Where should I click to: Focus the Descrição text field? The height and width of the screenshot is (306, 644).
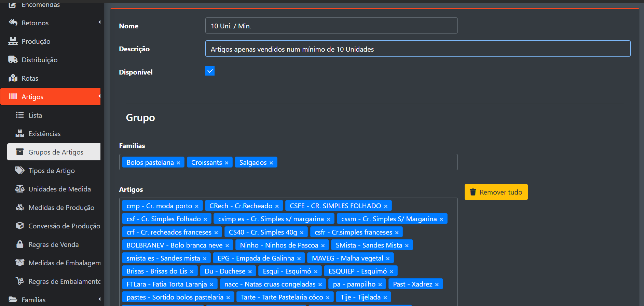click(x=417, y=49)
